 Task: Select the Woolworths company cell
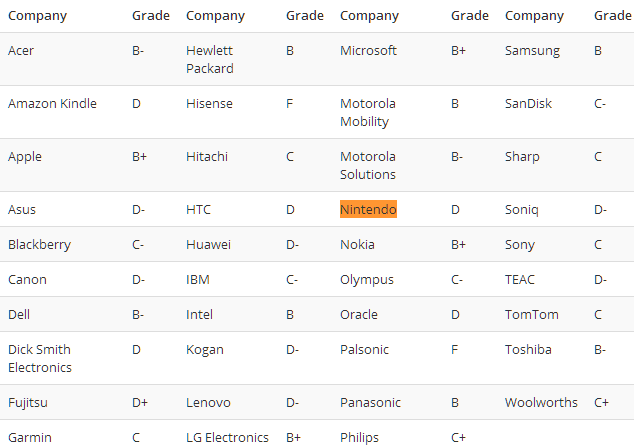(541, 402)
